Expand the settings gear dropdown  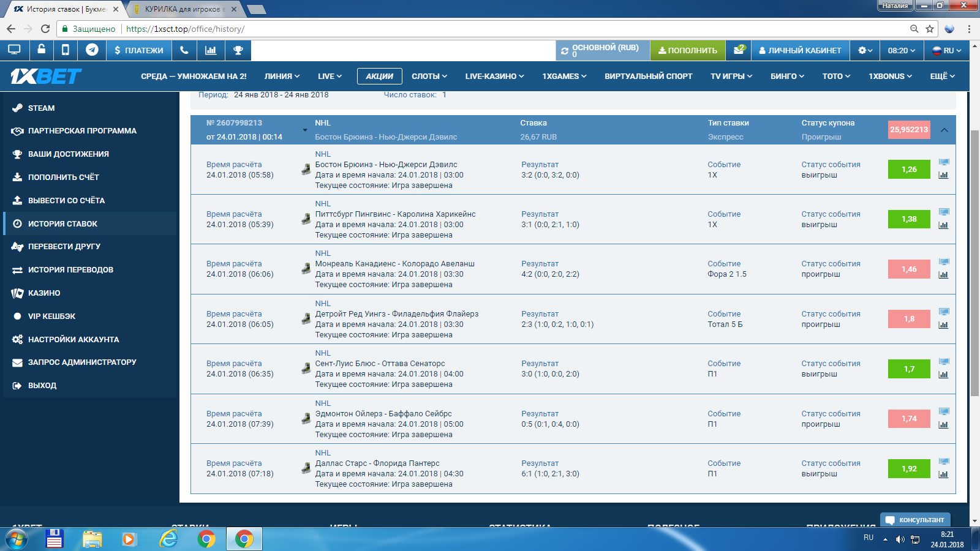point(864,50)
